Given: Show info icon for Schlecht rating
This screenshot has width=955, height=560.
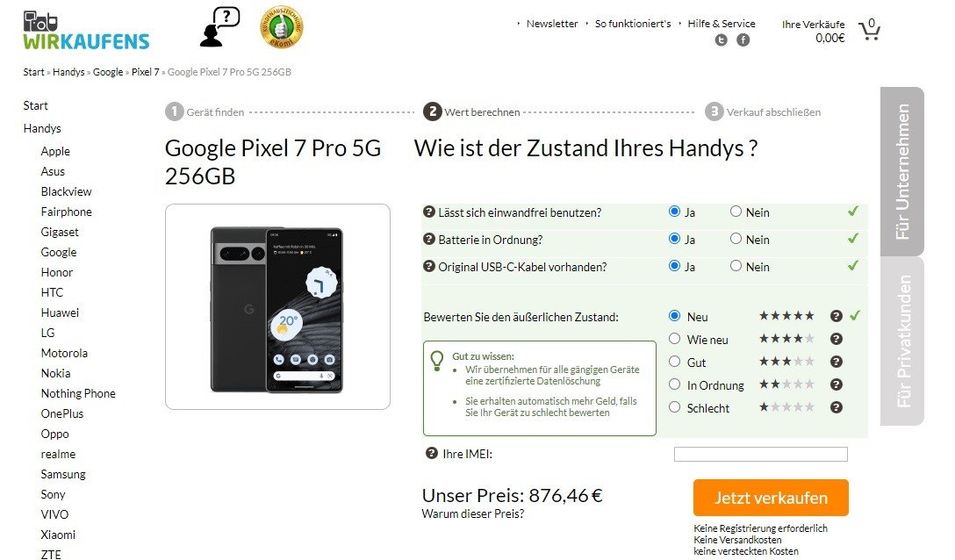Looking at the screenshot, I should tap(837, 407).
